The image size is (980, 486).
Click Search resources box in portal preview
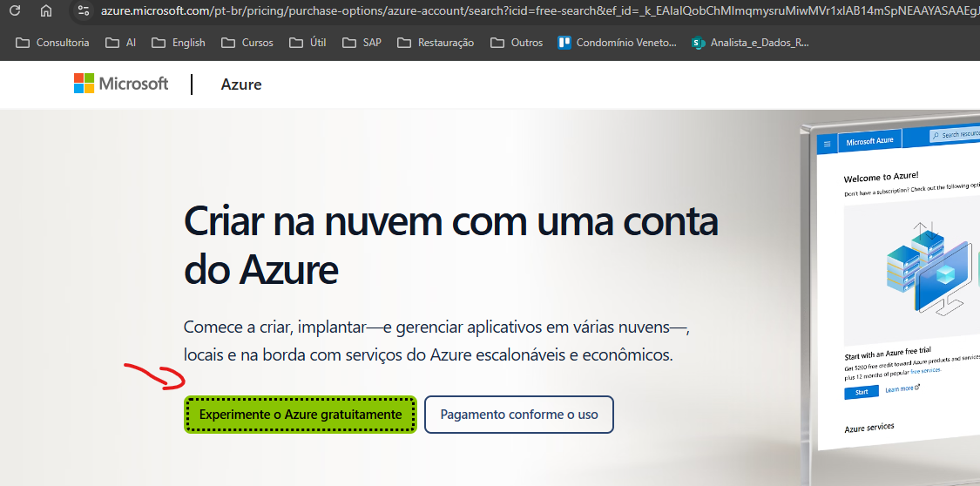pos(955,135)
